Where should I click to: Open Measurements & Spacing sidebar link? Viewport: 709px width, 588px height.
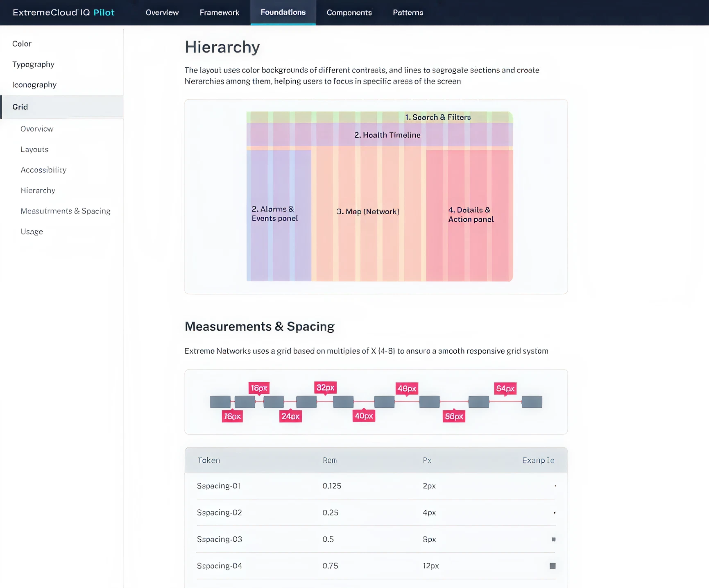click(66, 211)
